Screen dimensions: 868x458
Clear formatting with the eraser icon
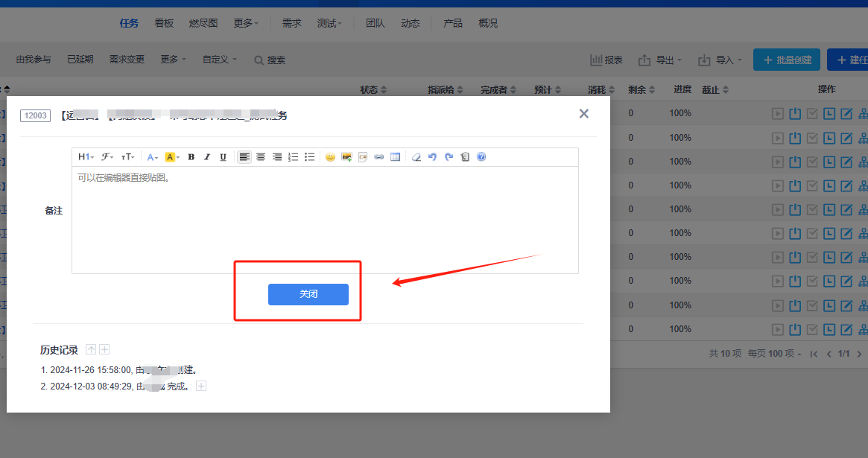coord(416,157)
